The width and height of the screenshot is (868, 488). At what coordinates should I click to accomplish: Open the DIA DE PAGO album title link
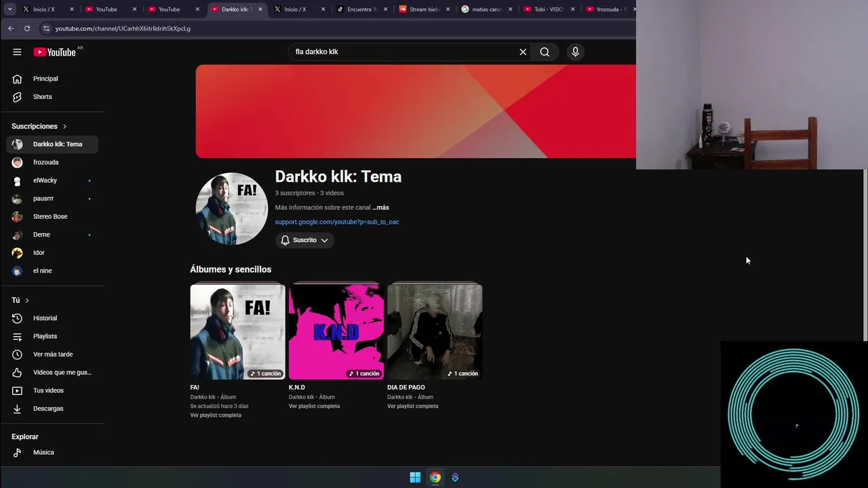coord(406,387)
